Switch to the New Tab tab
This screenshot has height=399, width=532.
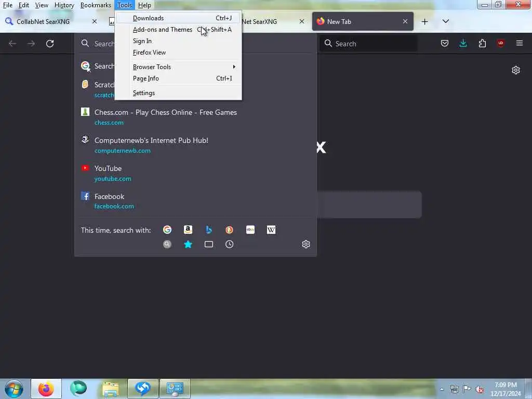pos(362,21)
